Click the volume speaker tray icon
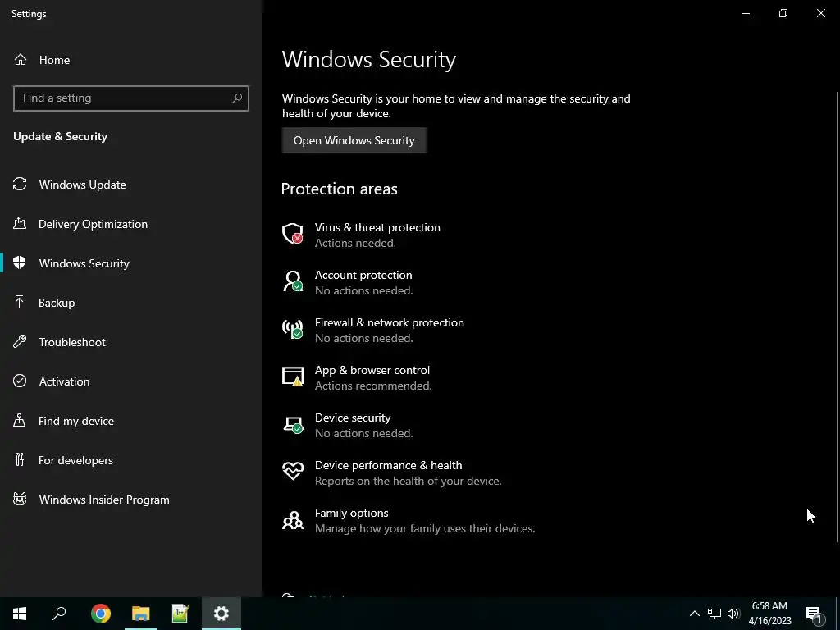 click(x=733, y=614)
